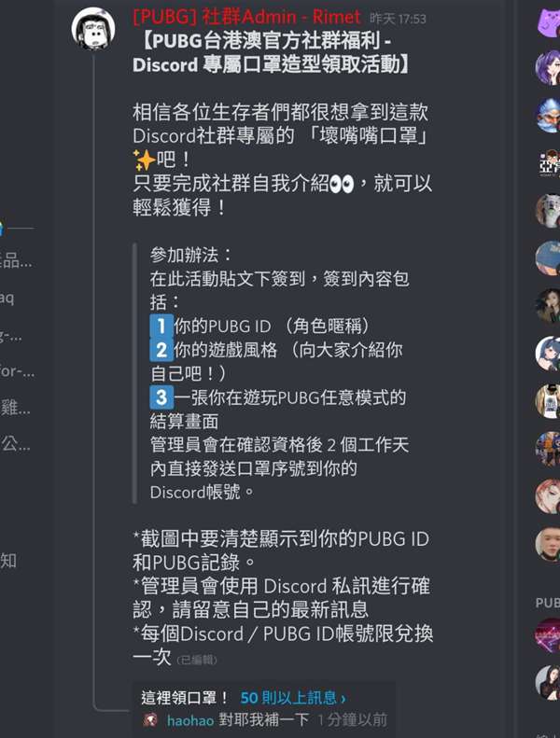Open the '公...' channel in sidebar

[x=16, y=443]
